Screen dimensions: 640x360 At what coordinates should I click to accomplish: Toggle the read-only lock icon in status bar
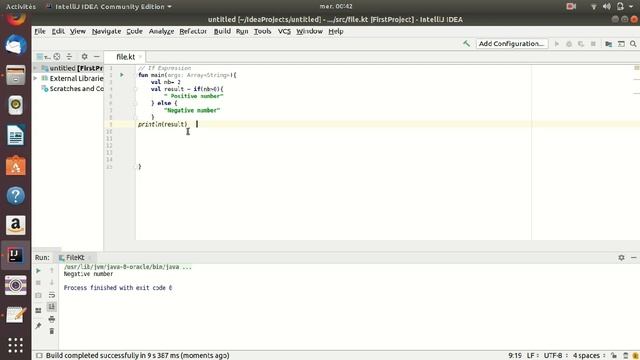click(x=614, y=356)
